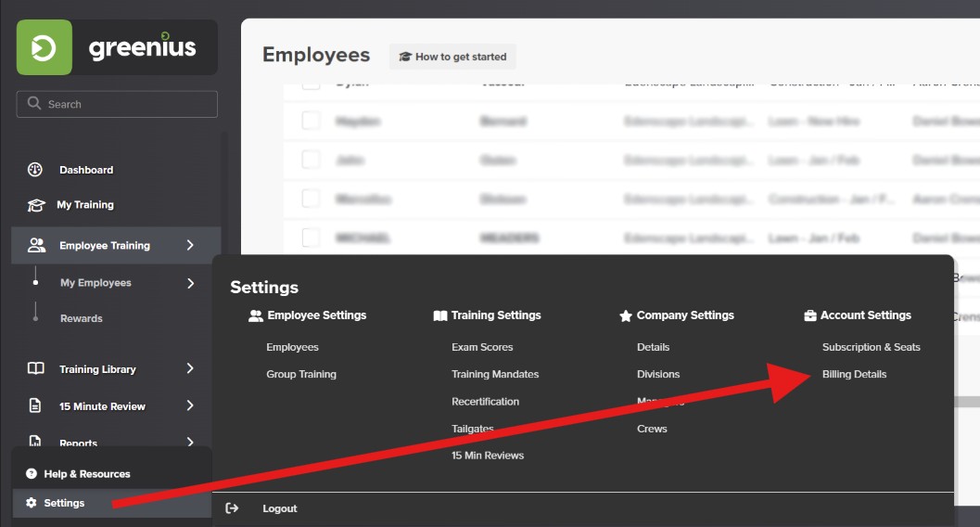
Task: Expand the Reports chevron
Action: [190, 442]
